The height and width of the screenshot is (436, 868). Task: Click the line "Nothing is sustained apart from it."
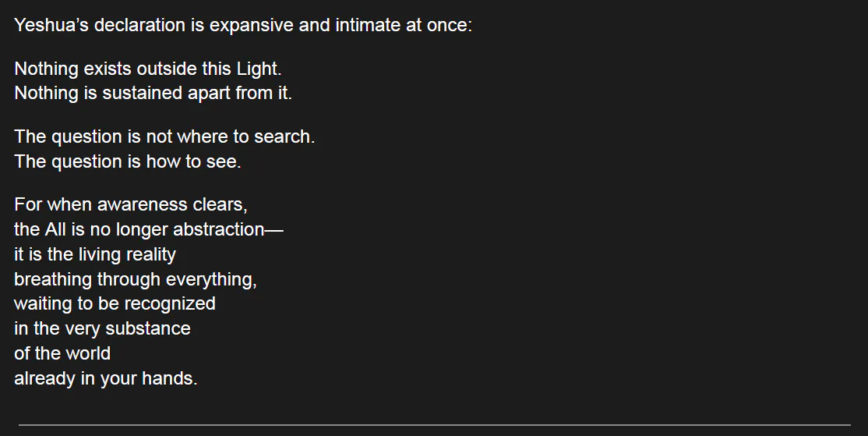click(x=153, y=94)
